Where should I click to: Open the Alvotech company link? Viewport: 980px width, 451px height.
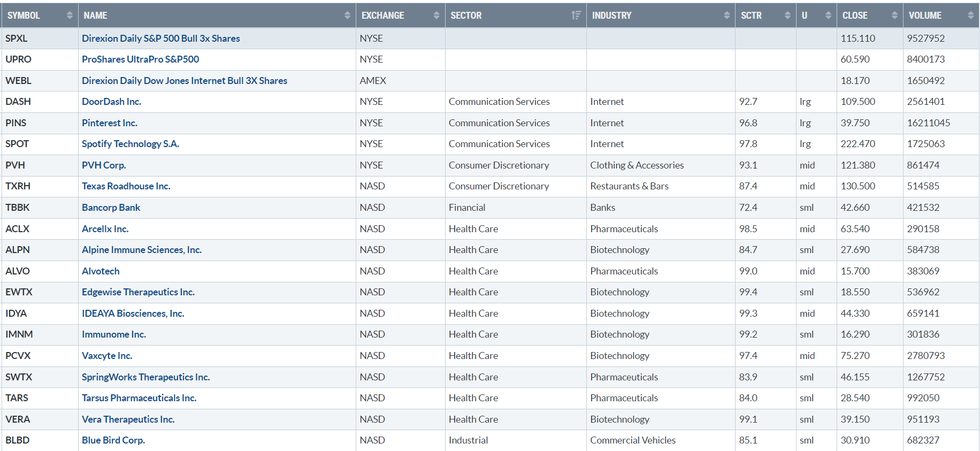(101, 271)
